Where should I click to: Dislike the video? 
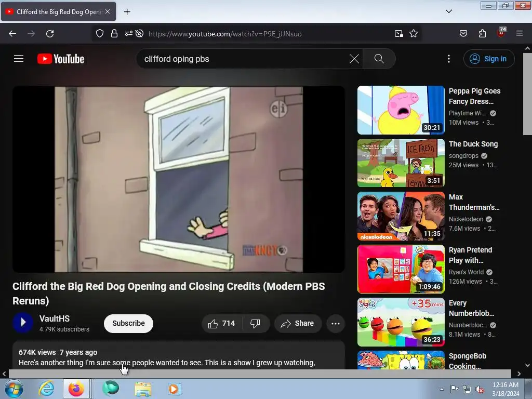256,323
